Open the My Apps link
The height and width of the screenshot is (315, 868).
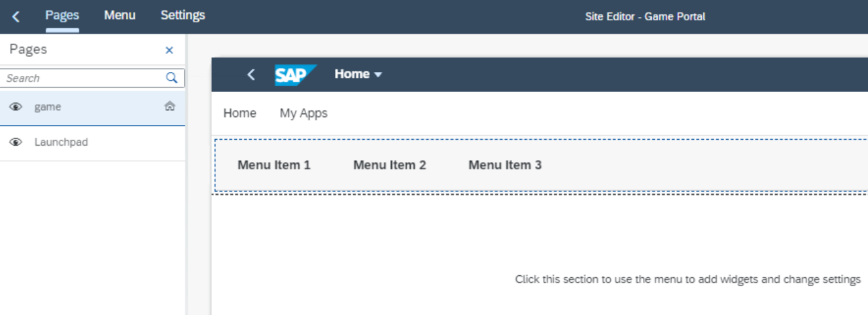tap(304, 113)
